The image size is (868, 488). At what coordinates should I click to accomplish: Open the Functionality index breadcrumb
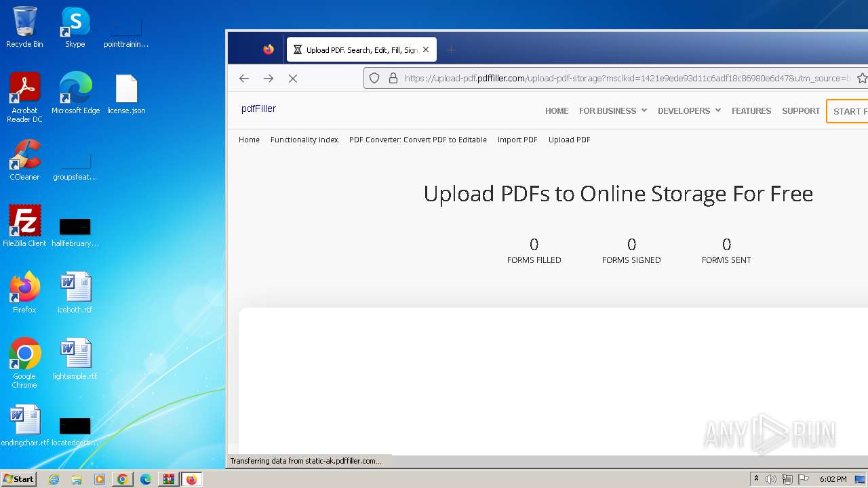pyautogui.click(x=304, y=140)
